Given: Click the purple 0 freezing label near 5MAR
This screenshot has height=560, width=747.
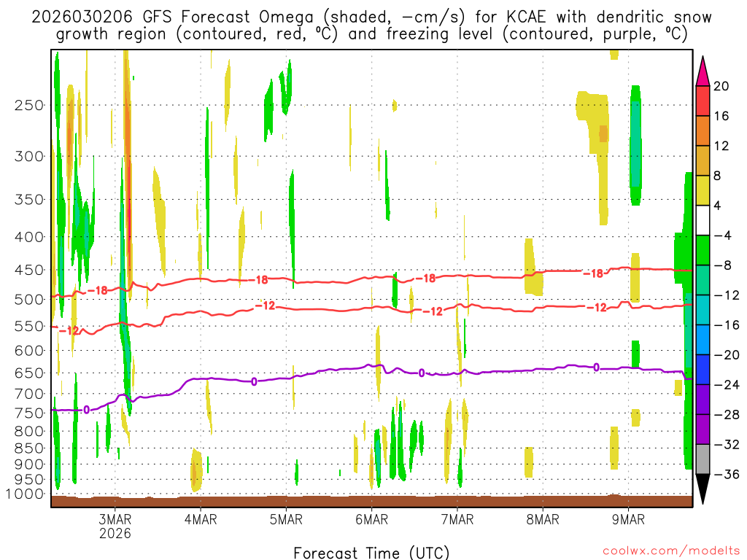Looking at the screenshot, I should (x=254, y=381).
